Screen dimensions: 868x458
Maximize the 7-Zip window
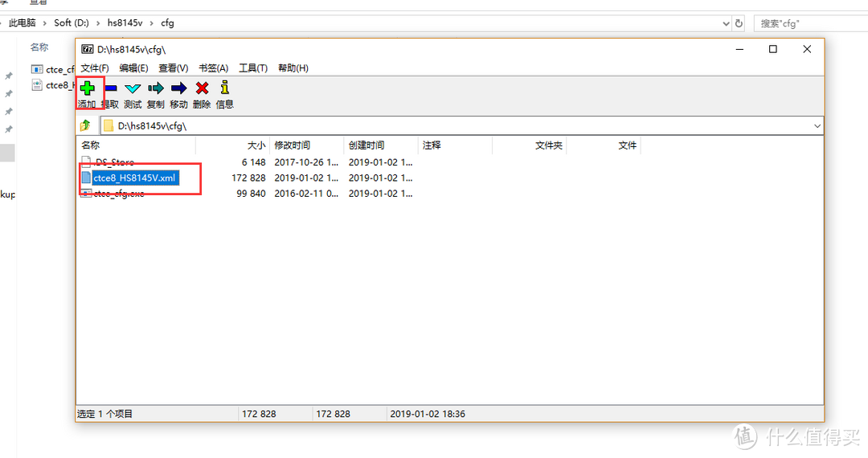pos(773,49)
